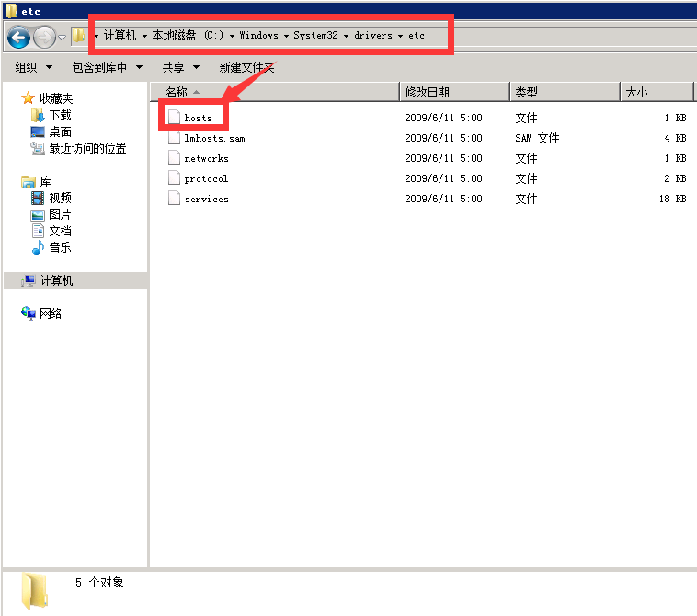This screenshot has height=616, width=697.
Task: Open the 文档 library
Action: pyautogui.click(x=60, y=231)
